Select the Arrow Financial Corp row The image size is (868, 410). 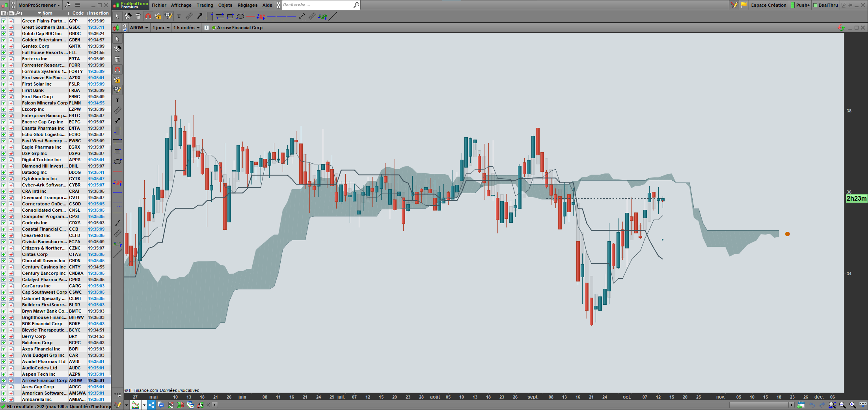(56, 380)
